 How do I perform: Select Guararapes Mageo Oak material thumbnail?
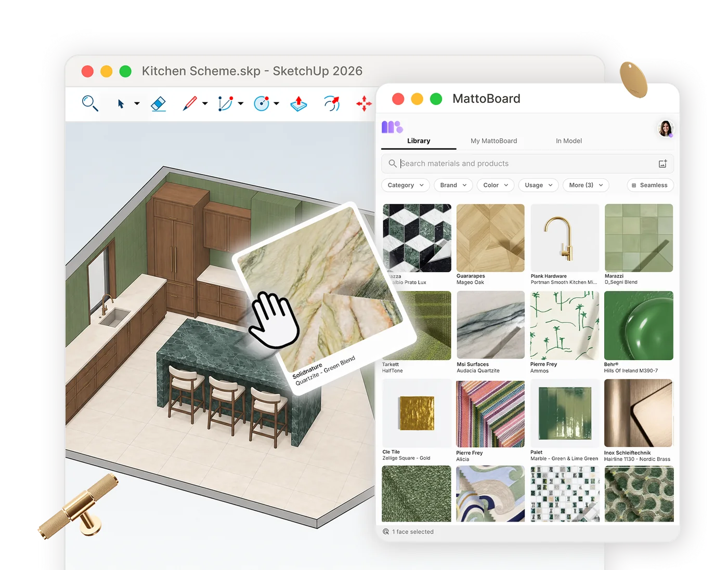point(490,238)
